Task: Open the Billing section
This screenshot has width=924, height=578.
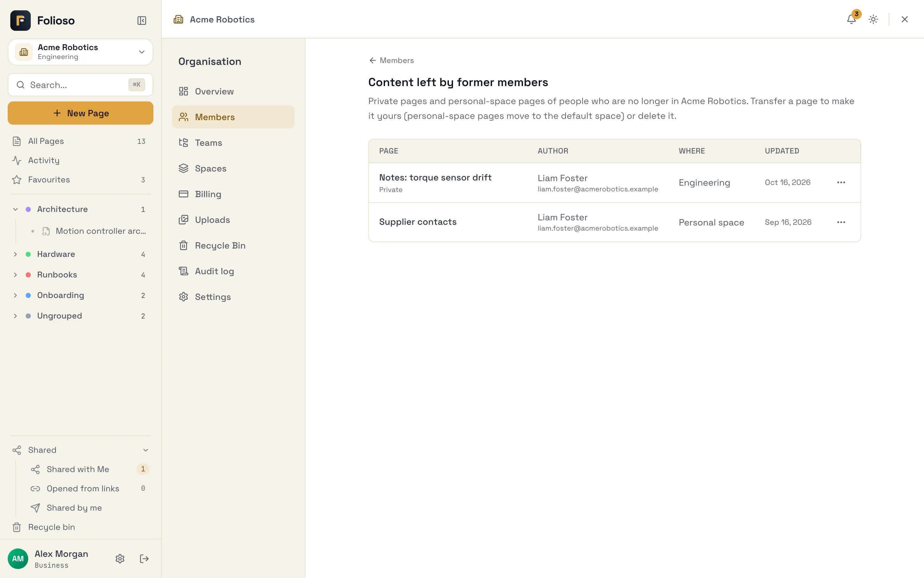Action: pos(233,194)
